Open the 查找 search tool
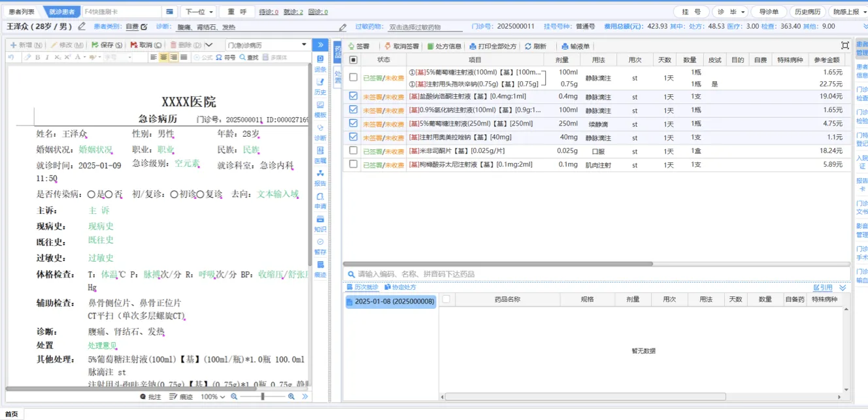This screenshot has height=420, width=868. [249, 57]
